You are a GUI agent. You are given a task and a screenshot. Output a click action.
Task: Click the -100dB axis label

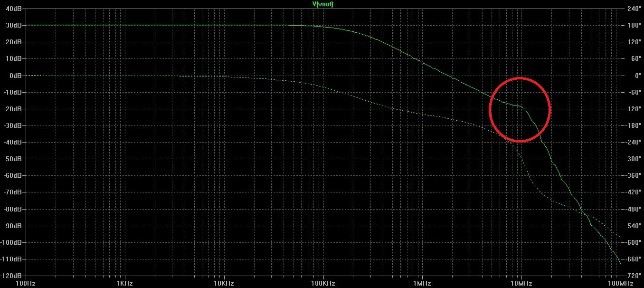point(12,242)
